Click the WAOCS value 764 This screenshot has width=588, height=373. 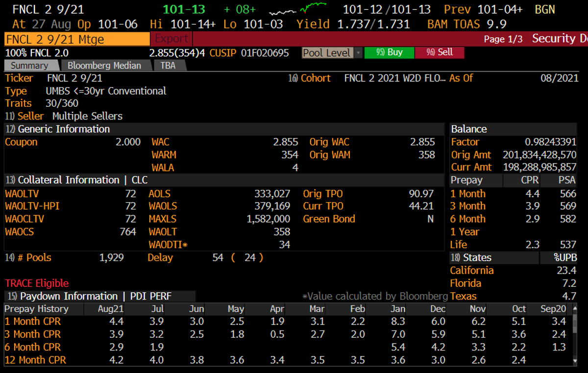coord(128,232)
